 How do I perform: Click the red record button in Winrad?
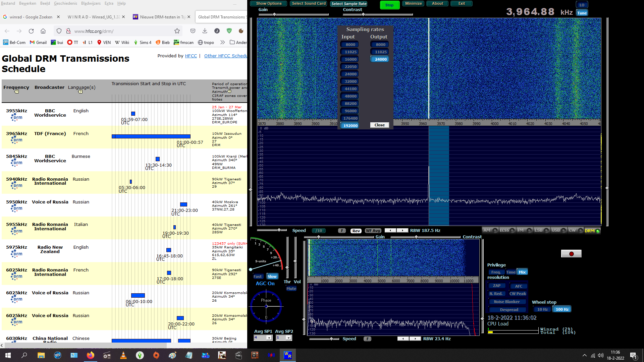tap(571, 254)
